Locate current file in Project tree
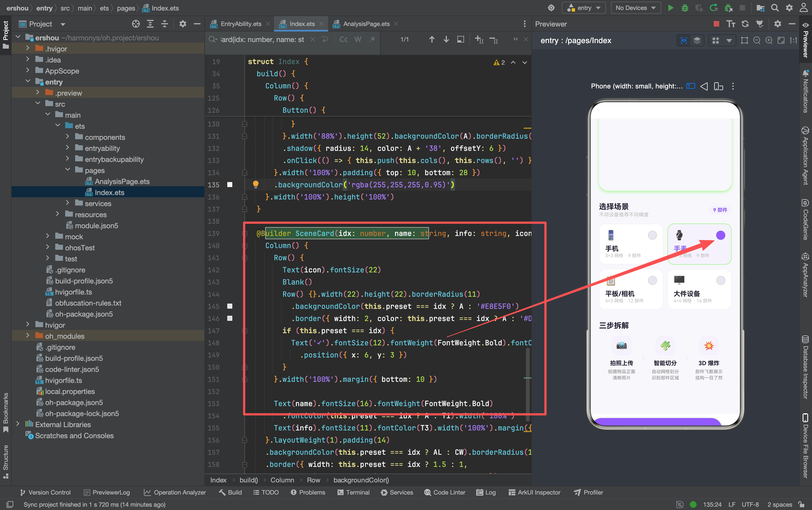Image resolution: width=812 pixels, height=510 pixels. pos(136,23)
